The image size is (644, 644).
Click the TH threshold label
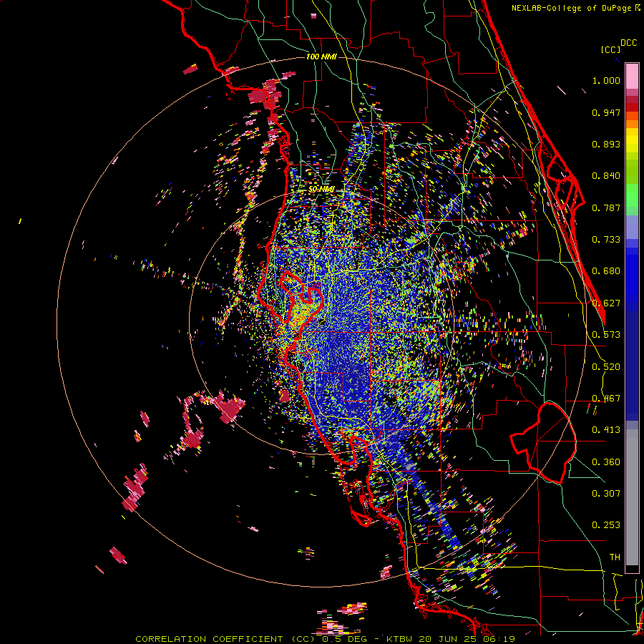point(615,557)
